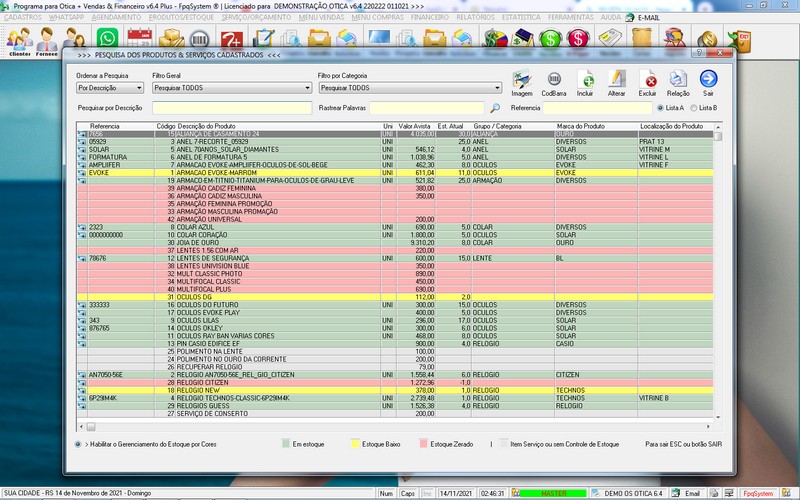Select the Lista A radio button
The width and height of the screenshot is (800, 500).
click(x=660, y=107)
